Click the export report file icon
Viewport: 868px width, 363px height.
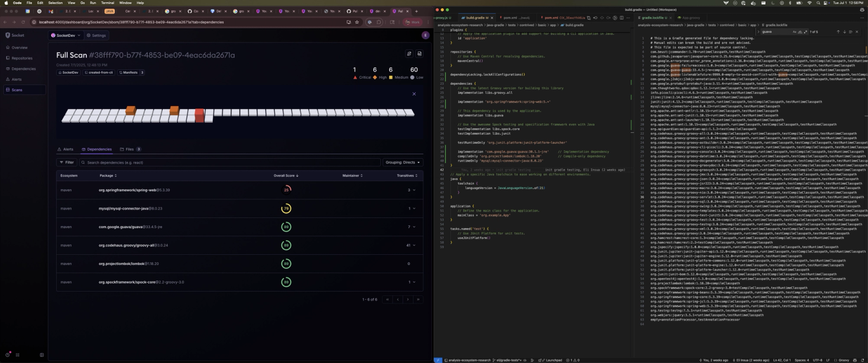419,54
